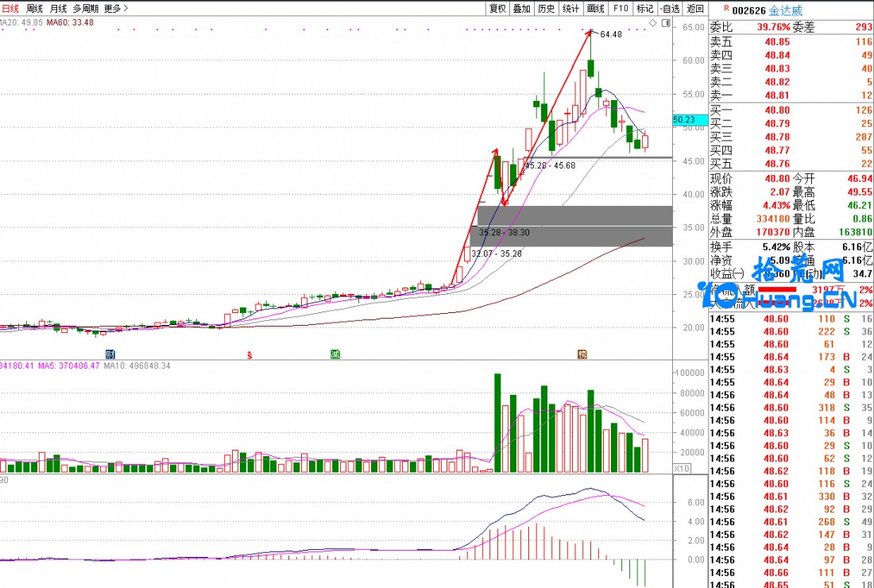874x588 pixels.
Task: Click the 今开 open price 46.94
Action: (860, 179)
